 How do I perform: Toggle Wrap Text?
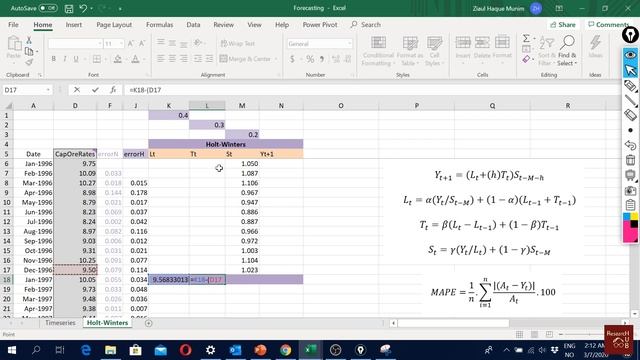click(x=238, y=44)
